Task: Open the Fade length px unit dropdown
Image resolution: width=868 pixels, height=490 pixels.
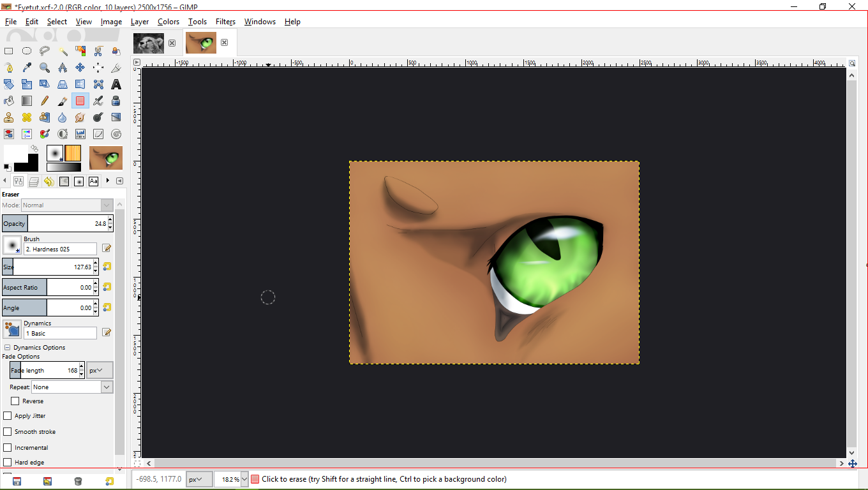Action: pos(100,370)
